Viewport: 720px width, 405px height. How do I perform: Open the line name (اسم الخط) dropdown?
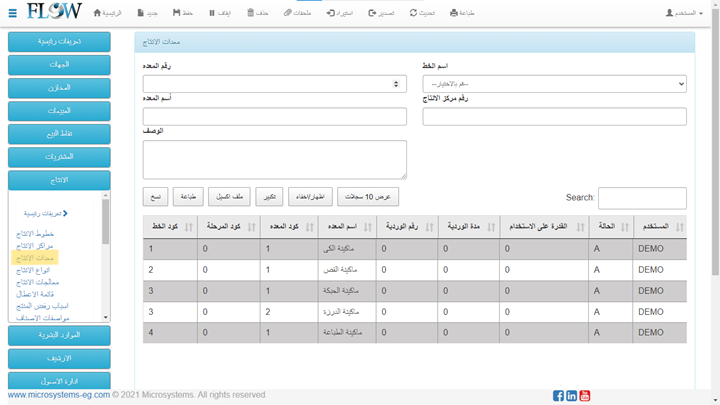(554, 84)
